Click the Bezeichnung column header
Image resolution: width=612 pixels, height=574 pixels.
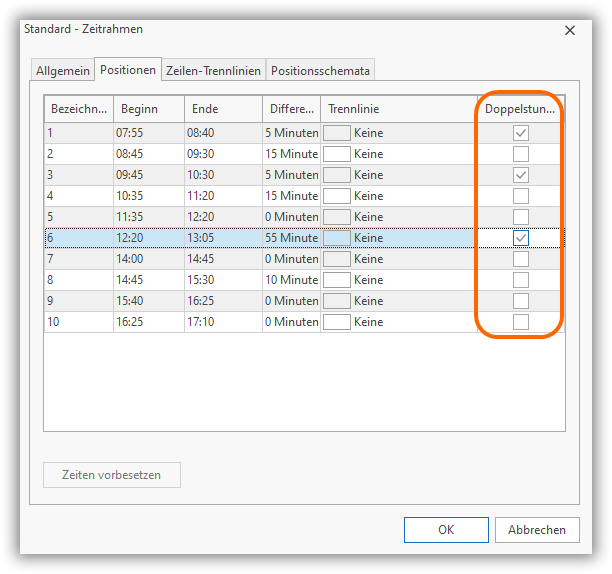click(78, 109)
